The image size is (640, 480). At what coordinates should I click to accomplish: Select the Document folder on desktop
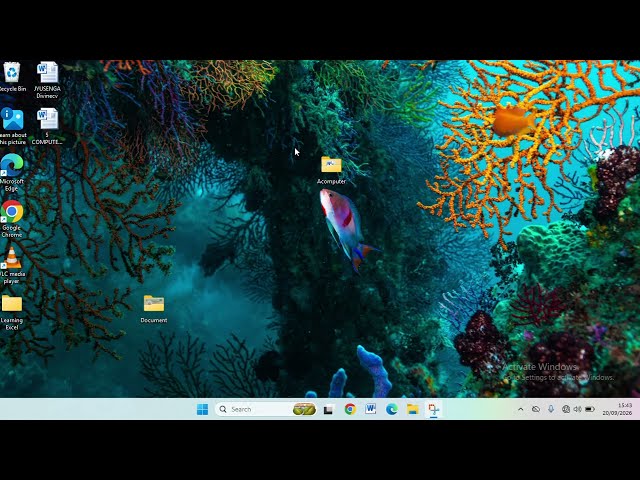point(154,309)
